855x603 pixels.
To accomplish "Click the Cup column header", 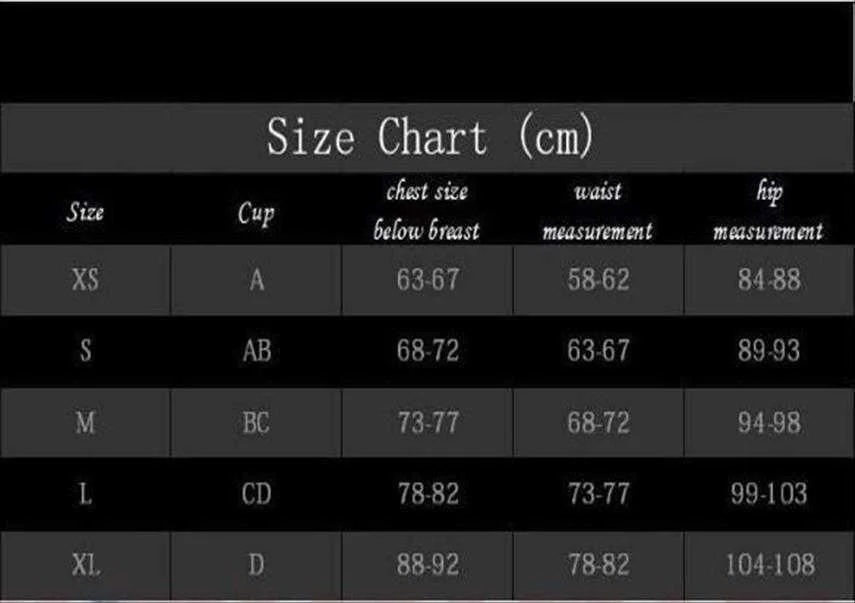I will point(256,212).
